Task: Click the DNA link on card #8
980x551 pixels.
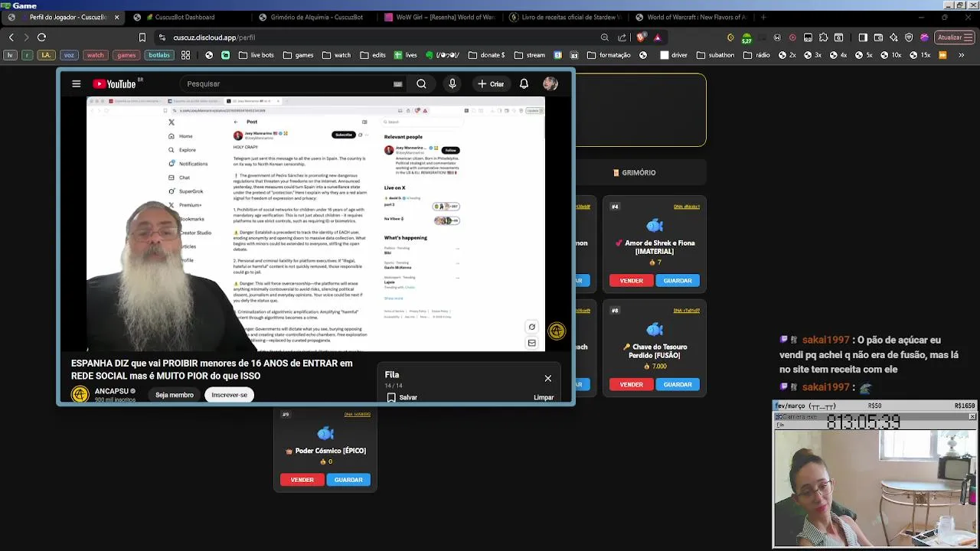Action: (x=686, y=311)
